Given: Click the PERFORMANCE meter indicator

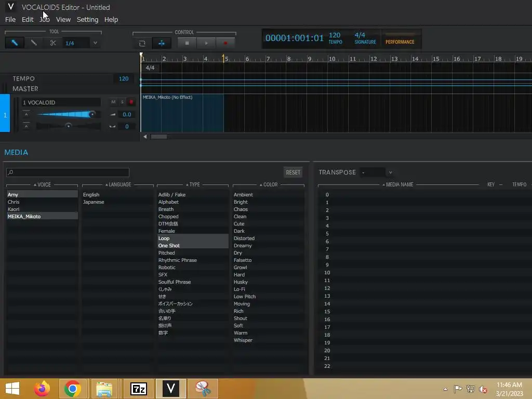Looking at the screenshot, I should click(400, 38).
